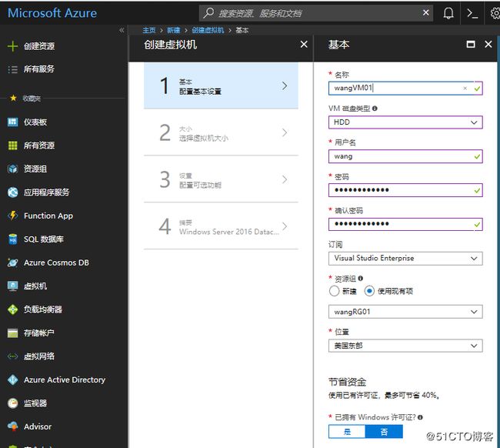Expand step 3 Settings chevron

coord(285,179)
